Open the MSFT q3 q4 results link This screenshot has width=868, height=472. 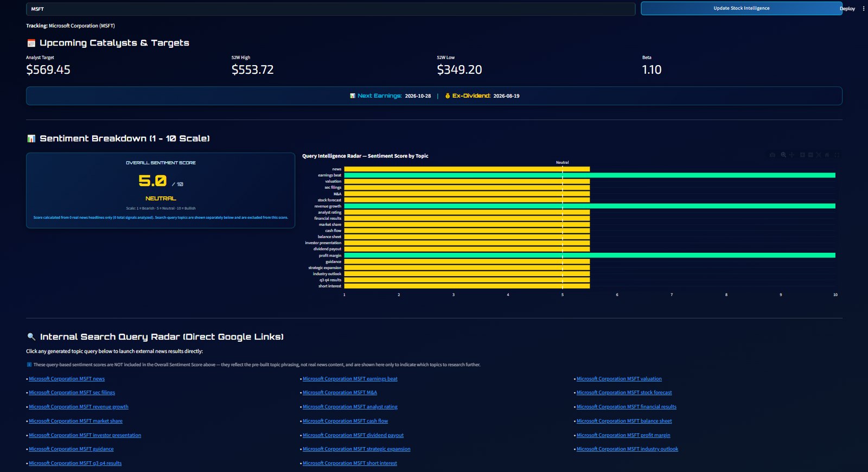coord(75,463)
